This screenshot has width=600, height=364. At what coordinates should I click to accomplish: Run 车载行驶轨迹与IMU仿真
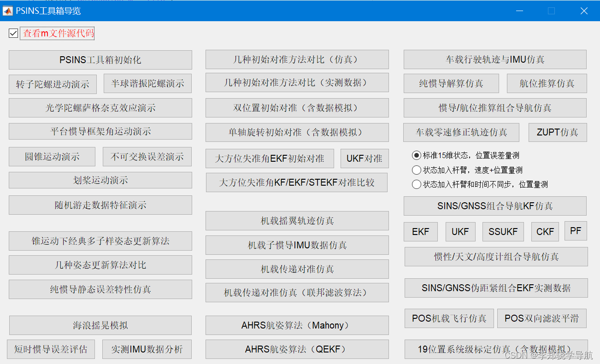[495, 60]
